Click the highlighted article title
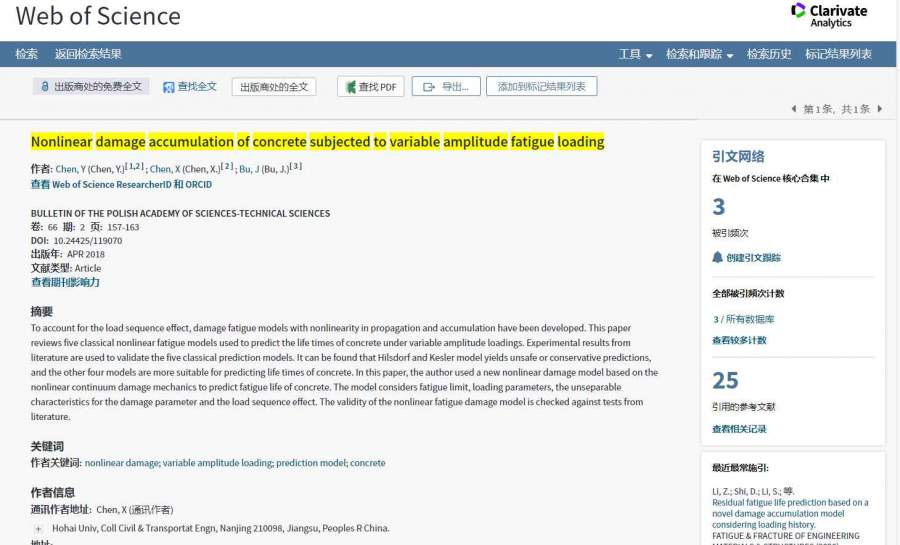The width and height of the screenshot is (900, 545). 317,141
